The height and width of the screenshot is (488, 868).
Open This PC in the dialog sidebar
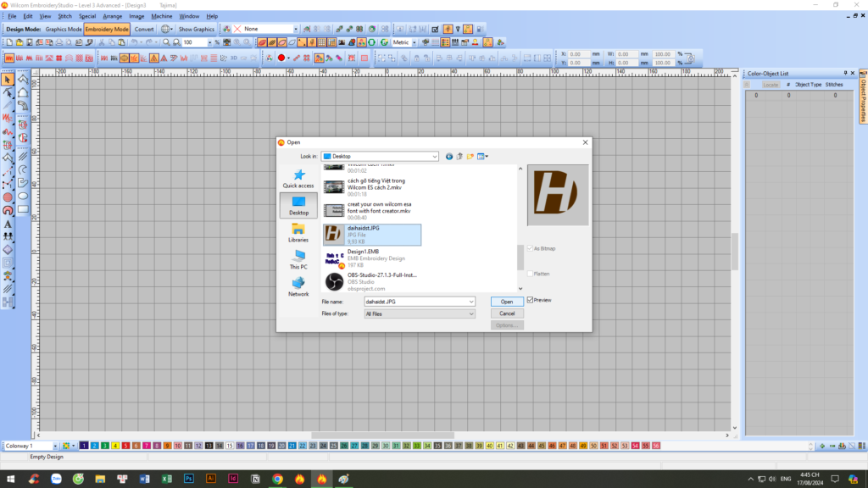click(x=298, y=260)
